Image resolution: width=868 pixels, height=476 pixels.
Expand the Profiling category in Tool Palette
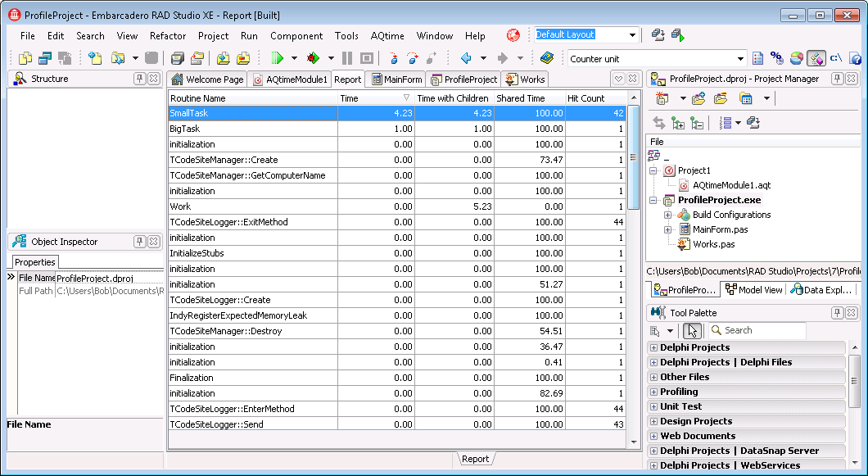pyautogui.click(x=653, y=392)
